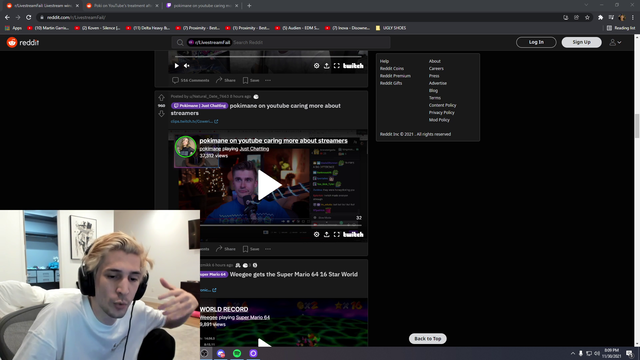The width and height of the screenshot is (640, 360).
Task: Open a new browser tab
Action: tap(249, 6)
